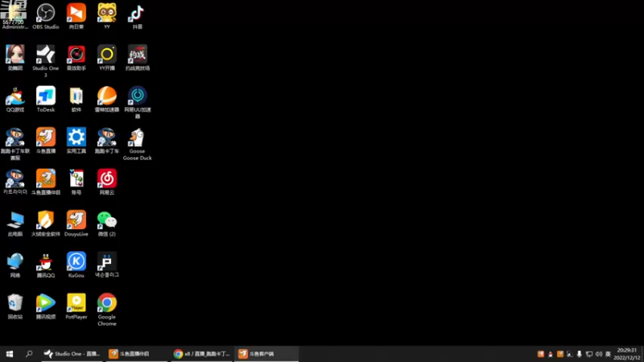Launch the 抖音 TikTok shortcut

point(137,15)
